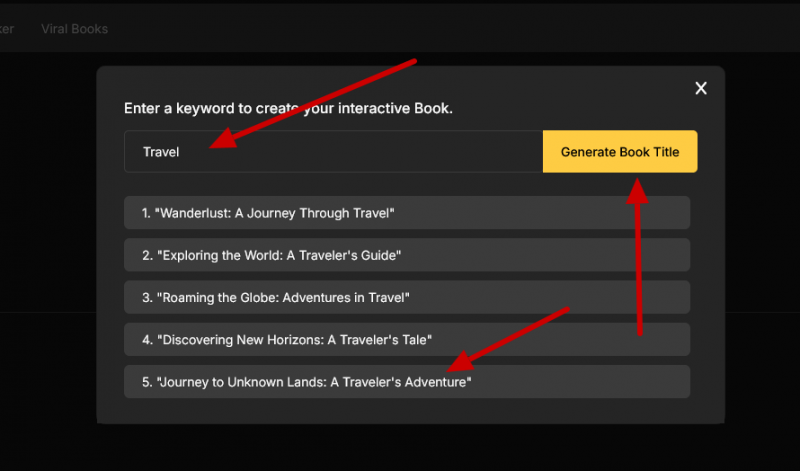Select "Discovering New Horizons: A Traveler's Tale"
This screenshot has width=800, height=471.
coord(407,340)
